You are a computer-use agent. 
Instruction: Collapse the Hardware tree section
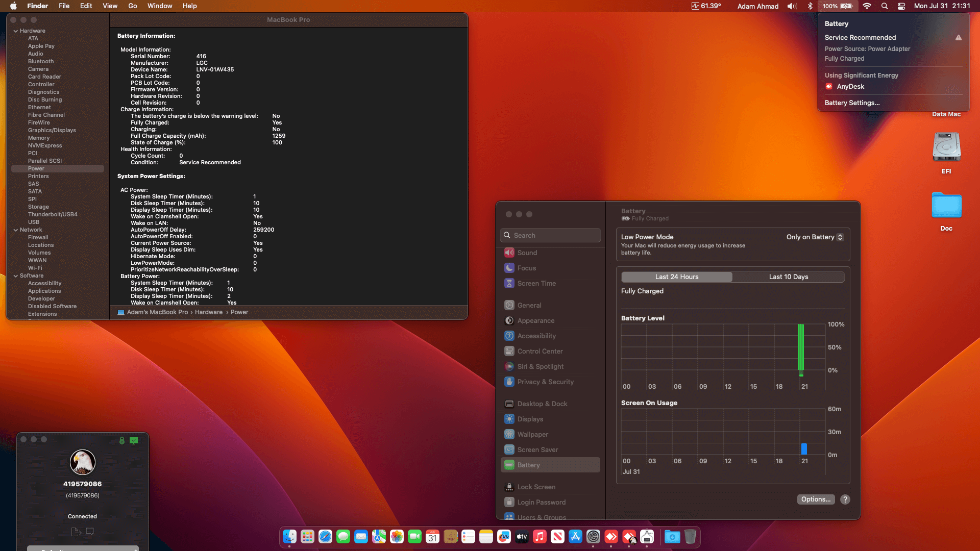tap(16, 31)
